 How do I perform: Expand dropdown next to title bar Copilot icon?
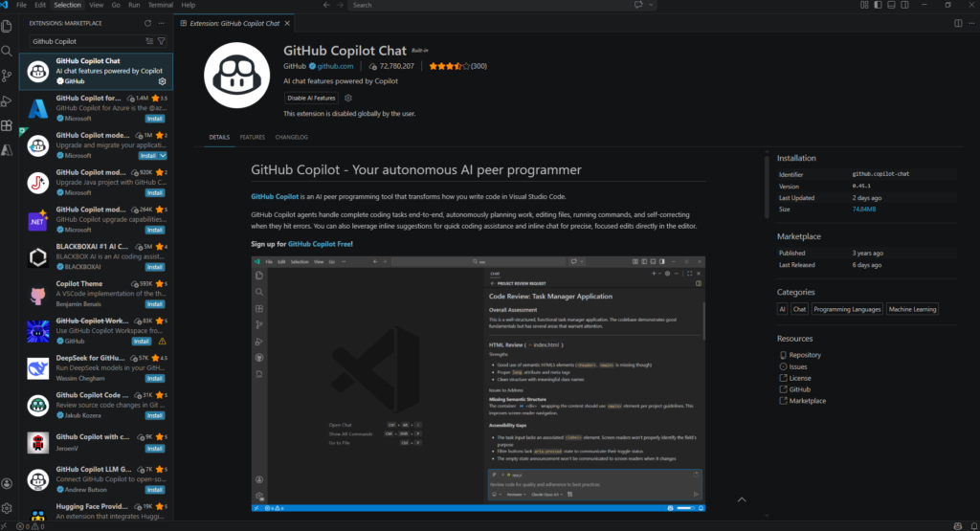651,5
